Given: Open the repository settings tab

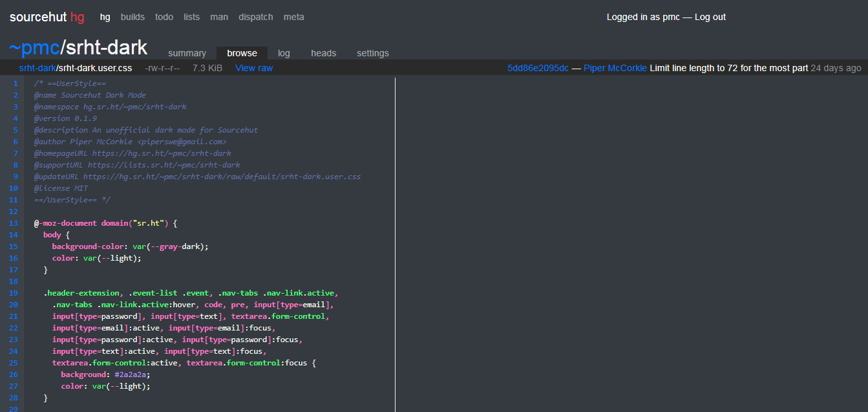Looking at the screenshot, I should [x=373, y=53].
